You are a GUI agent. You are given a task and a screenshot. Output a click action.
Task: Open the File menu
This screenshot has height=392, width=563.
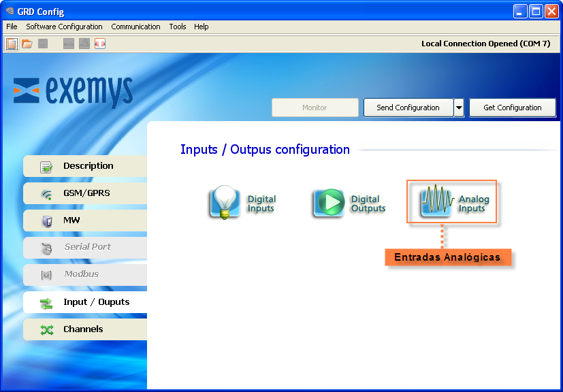coord(12,27)
